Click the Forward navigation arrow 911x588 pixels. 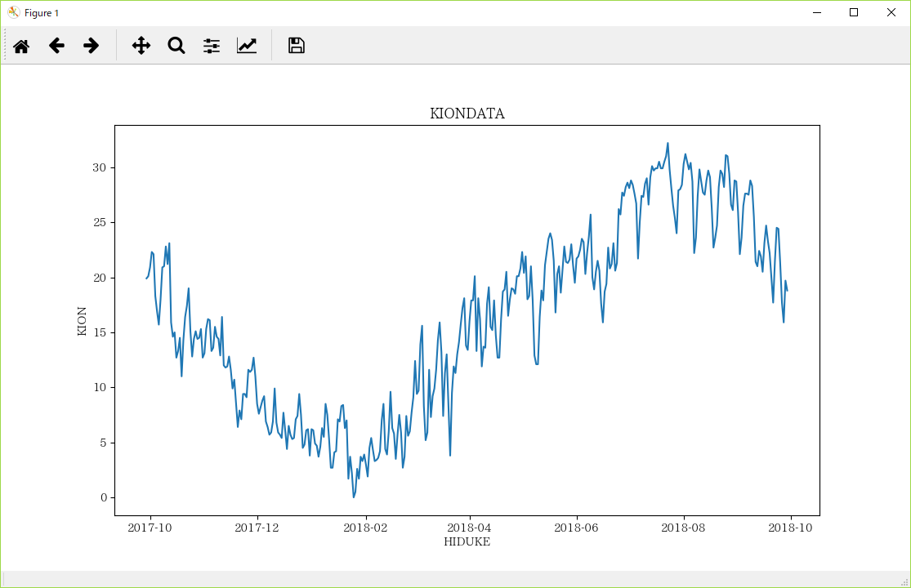91,46
